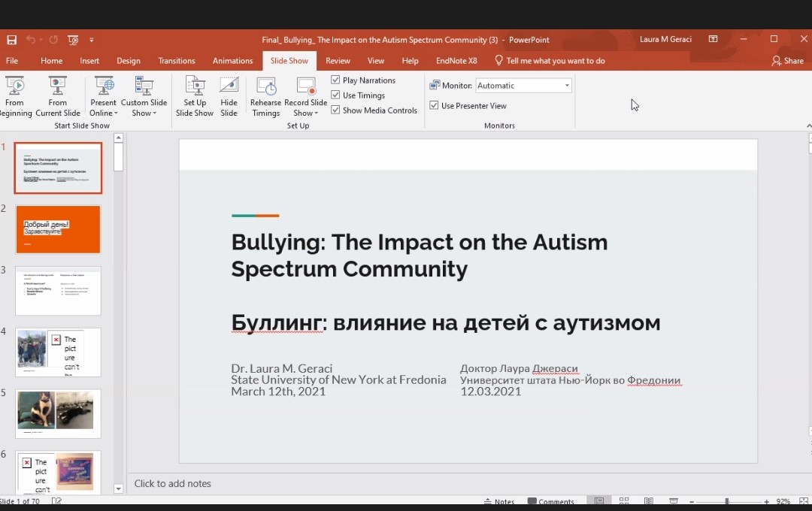
Task: Switch to Slide Sorter view in status bar
Action: 623,501
